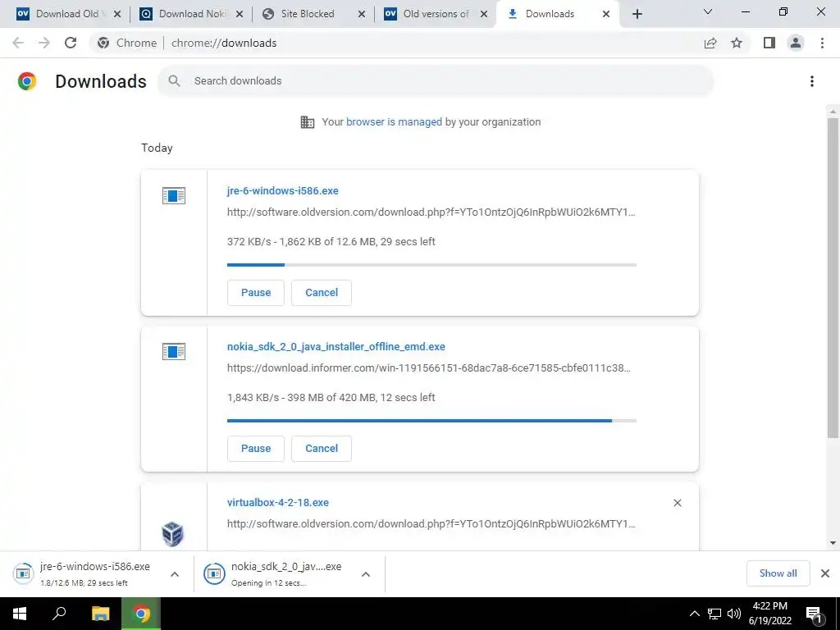The height and width of the screenshot is (630, 840).
Task: Cancel the jre-6-windows-i586.exe download
Action: tap(322, 293)
